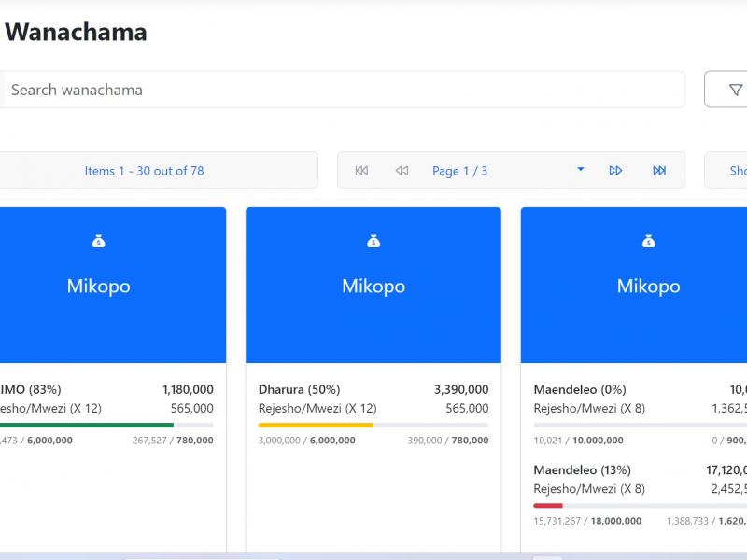Click money bag icon on IMO card
Screen dimensions: 747x560
click(x=99, y=242)
